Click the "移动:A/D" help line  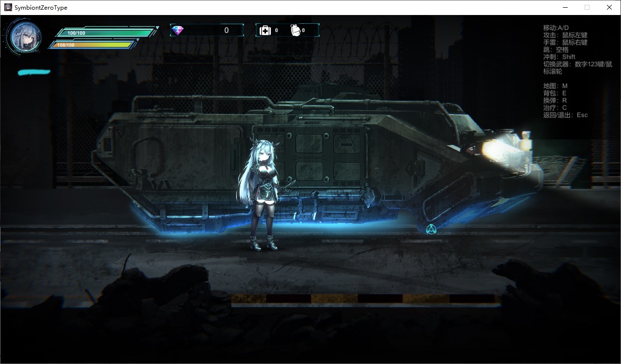click(x=556, y=28)
